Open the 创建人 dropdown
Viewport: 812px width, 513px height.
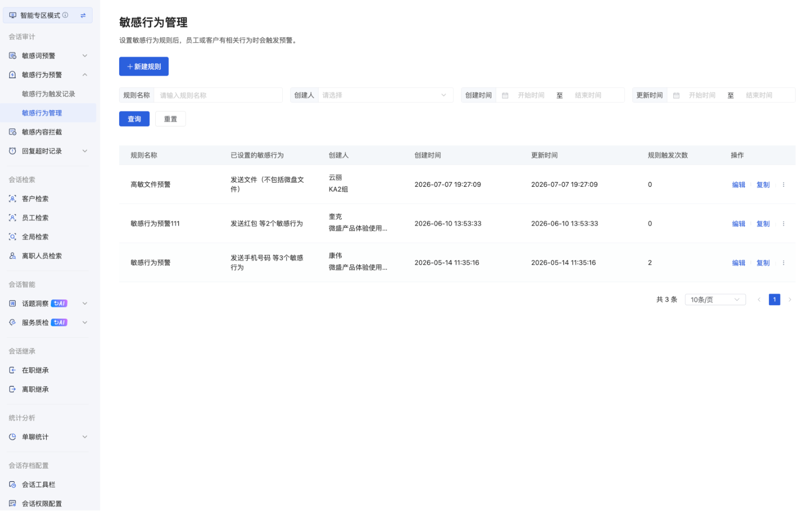coord(387,95)
